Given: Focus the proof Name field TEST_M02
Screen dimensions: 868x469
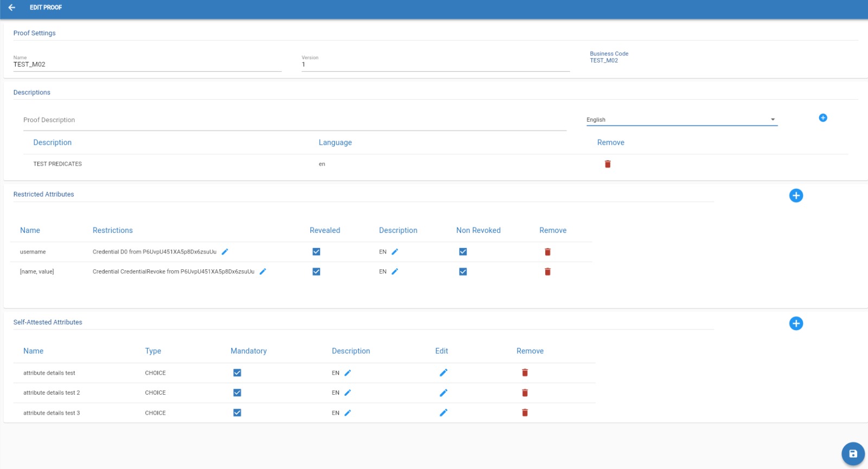Looking at the screenshot, I should pos(147,65).
